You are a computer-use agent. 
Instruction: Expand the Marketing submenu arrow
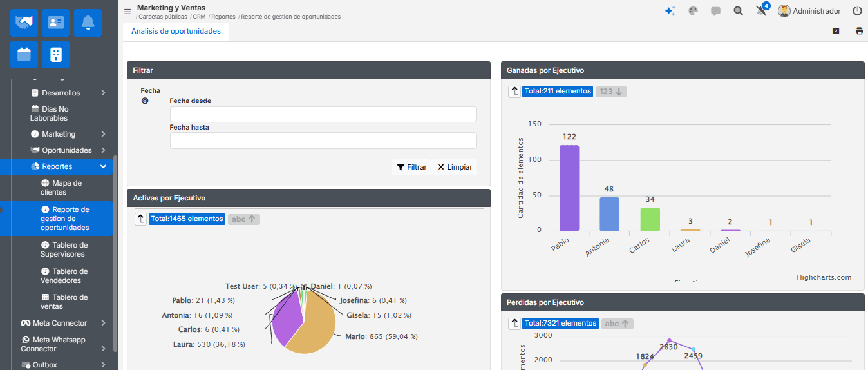point(103,134)
